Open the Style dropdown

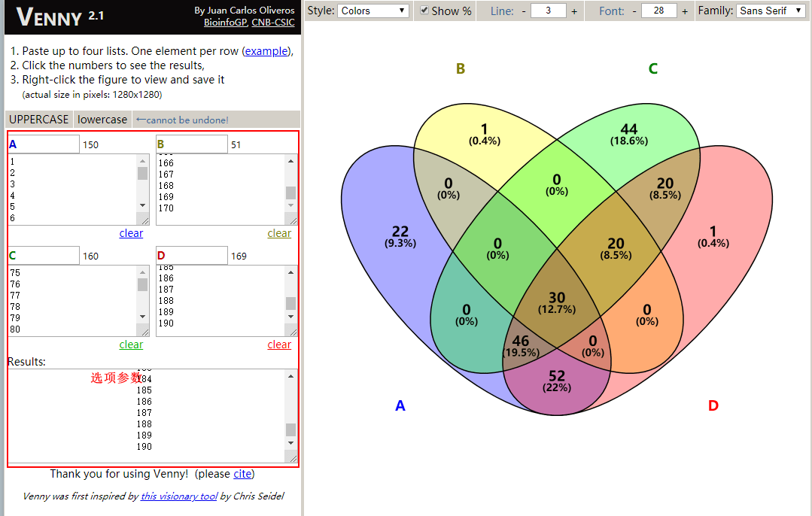click(373, 11)
